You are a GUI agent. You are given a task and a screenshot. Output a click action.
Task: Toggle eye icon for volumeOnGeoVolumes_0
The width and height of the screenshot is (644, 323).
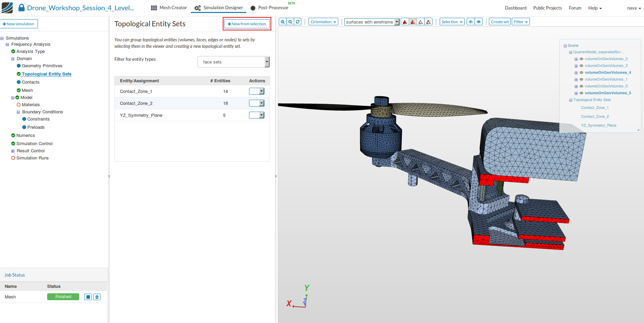pyautogui.click(x=581, y=86)
